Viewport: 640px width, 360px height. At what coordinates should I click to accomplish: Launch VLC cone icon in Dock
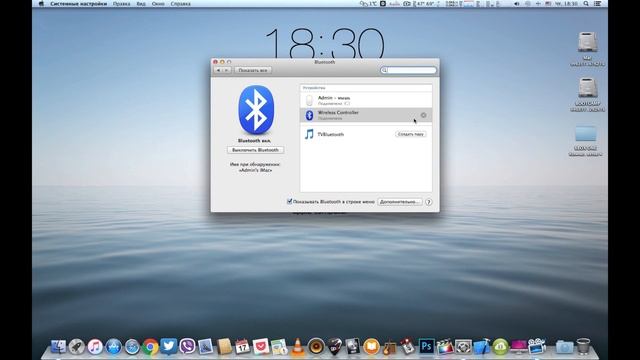pos(298,347)
